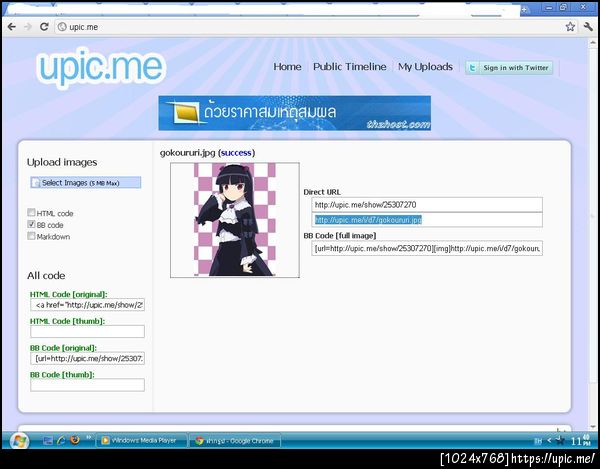Click the thaihost.com banner advertisement
This screenshot has width=600, height=469.
(295, 113)
